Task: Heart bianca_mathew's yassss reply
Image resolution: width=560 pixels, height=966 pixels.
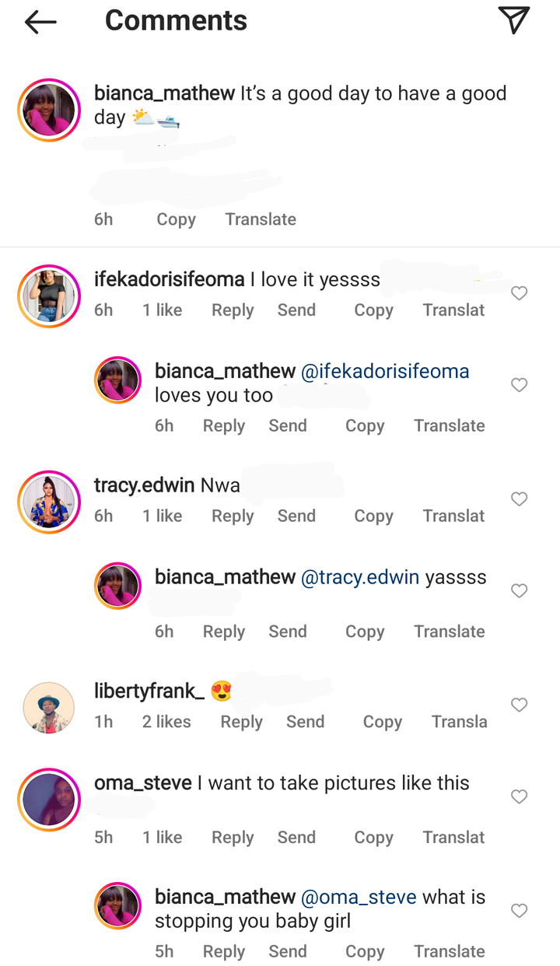Action: pos(519,591)
